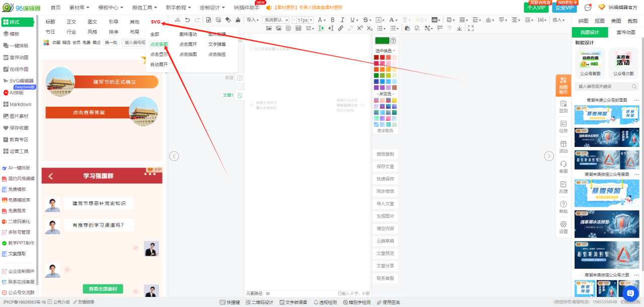
Task: Open the 系统默认 font family dropdown
Action: pyautogui.click(x=276, y=20)
